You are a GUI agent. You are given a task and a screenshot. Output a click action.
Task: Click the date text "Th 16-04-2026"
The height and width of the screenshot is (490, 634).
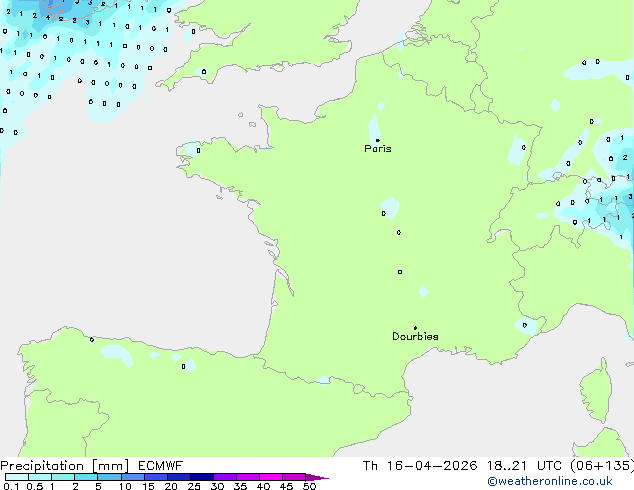(420, 466)
